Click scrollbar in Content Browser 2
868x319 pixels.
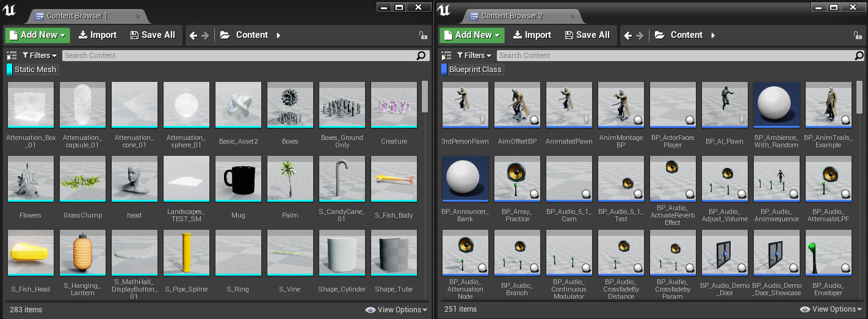coord(859,97)
